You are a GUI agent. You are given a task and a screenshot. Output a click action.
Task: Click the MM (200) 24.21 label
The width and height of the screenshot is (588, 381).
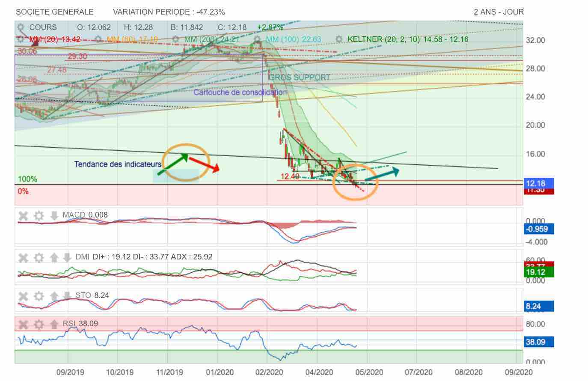coord(211,39)
